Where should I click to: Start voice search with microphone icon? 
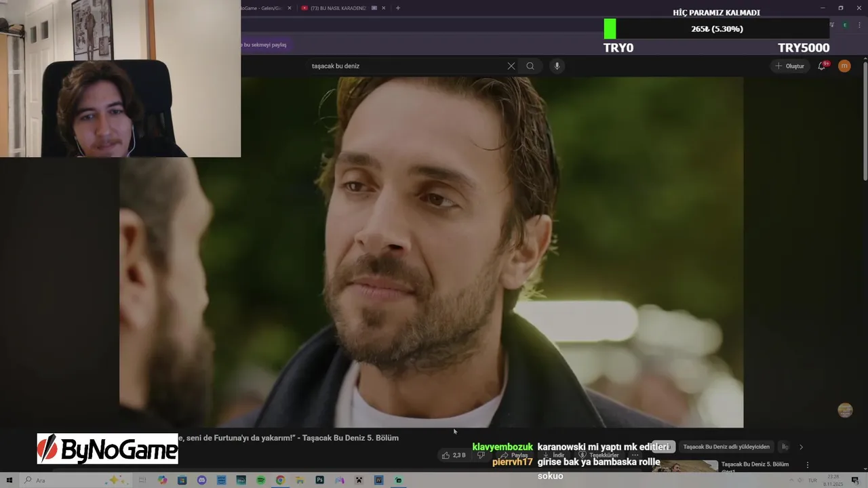[x=557, y=66]
